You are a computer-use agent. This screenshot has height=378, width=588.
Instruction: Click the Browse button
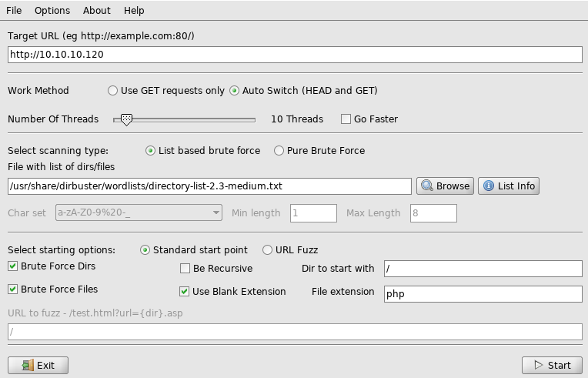[445, 186]
